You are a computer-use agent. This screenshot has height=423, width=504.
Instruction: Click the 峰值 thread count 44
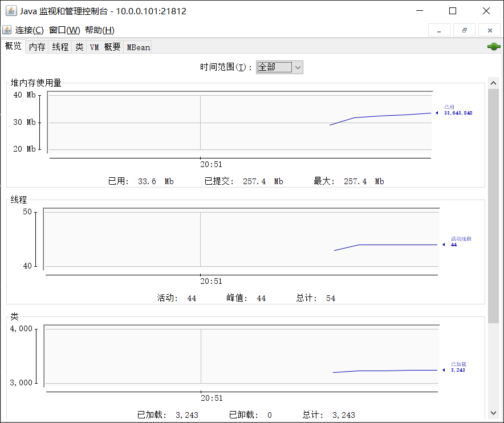point(261,298)
